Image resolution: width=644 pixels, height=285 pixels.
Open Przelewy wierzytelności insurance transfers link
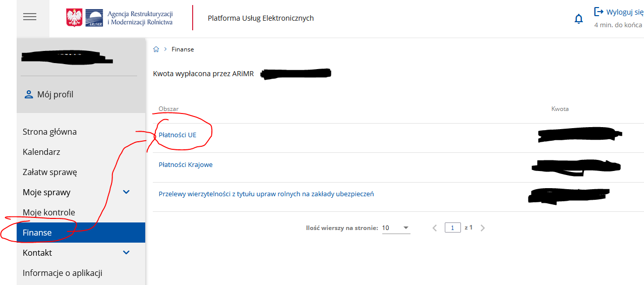pyautogui.click(x=266, y=194)
